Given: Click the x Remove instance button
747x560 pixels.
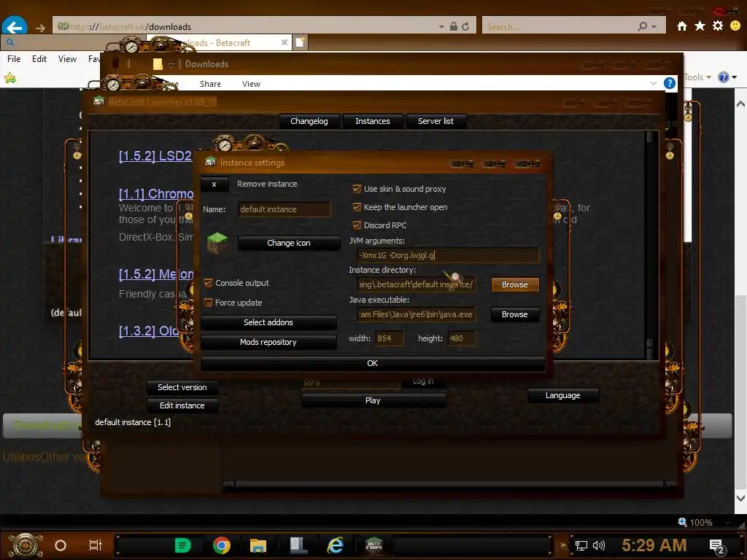Looking at the screenshot, I should coord(214,184).
